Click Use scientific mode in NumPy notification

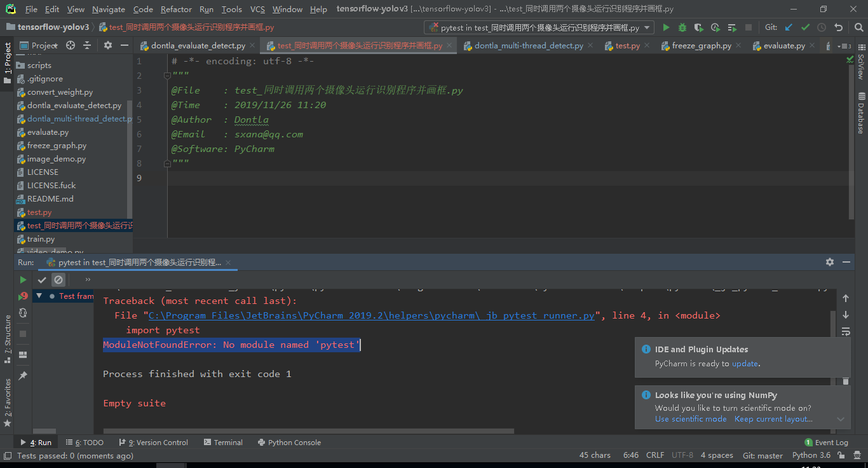click(x=691, y=419)
